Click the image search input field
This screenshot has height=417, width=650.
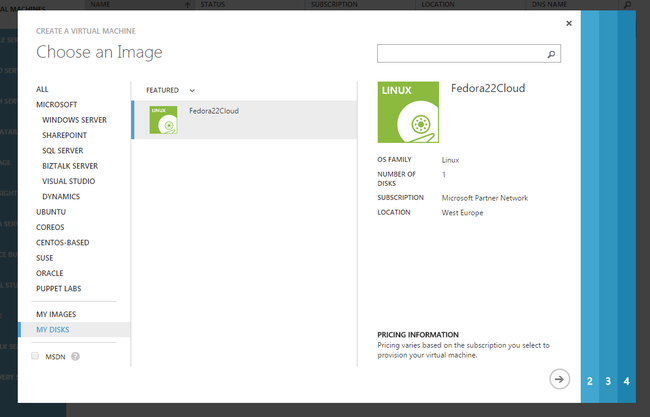tap(461, 53)
